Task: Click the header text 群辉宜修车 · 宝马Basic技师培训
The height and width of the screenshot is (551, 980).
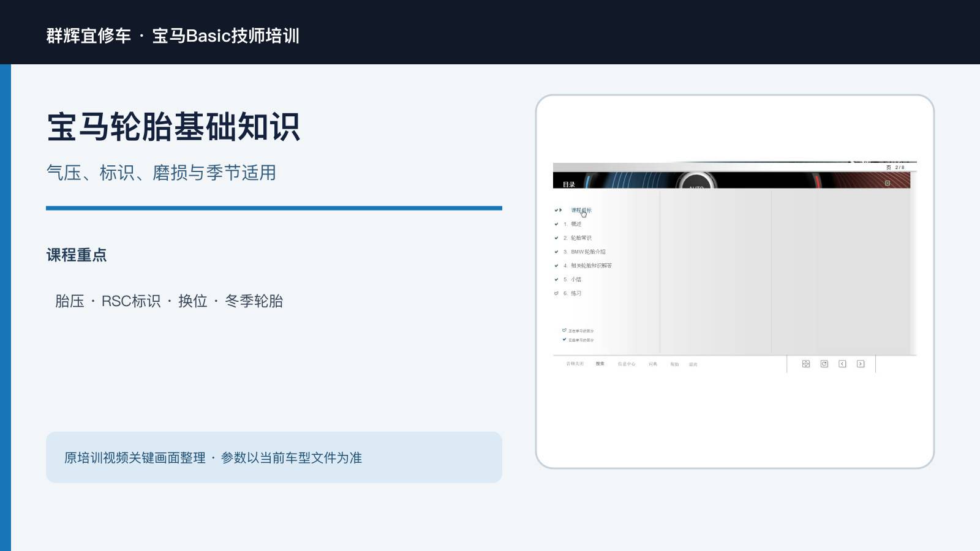Action: pyautogui.click(x=173, y=36)
